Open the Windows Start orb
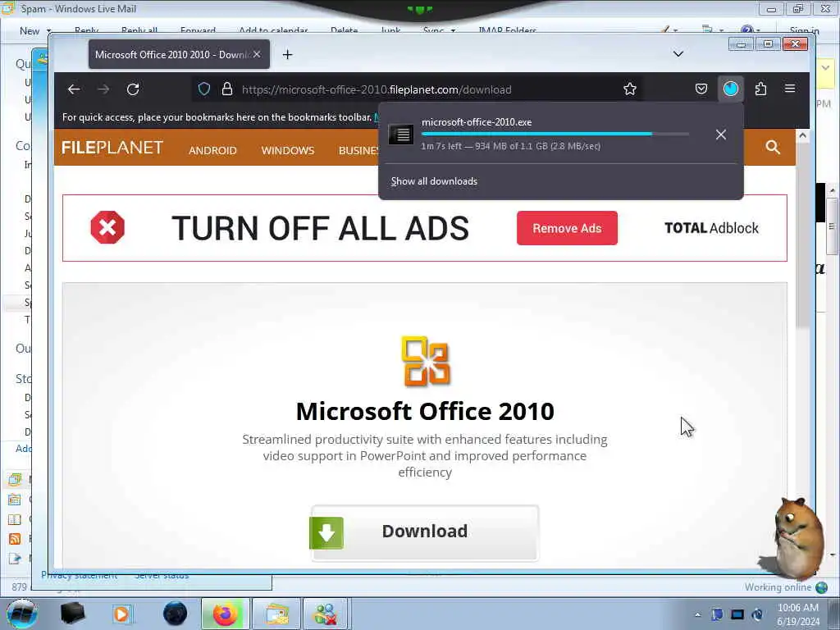 coord(22,614)
